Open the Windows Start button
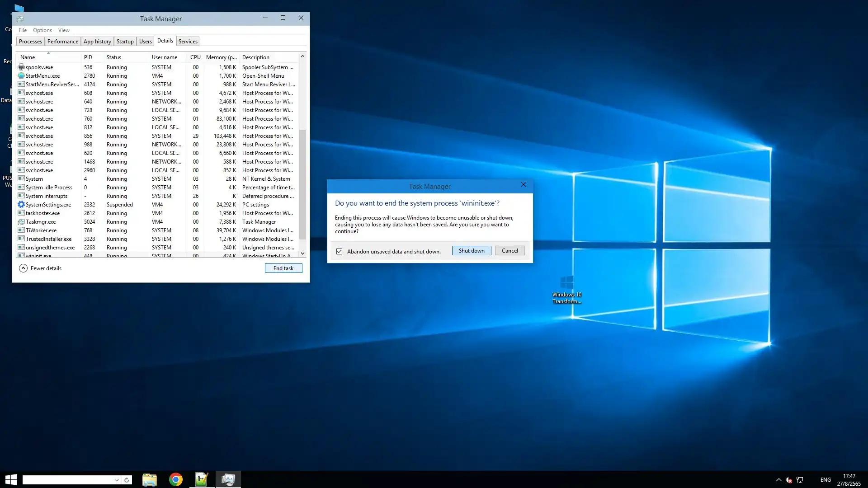868x488 pixels. (11, 479)
